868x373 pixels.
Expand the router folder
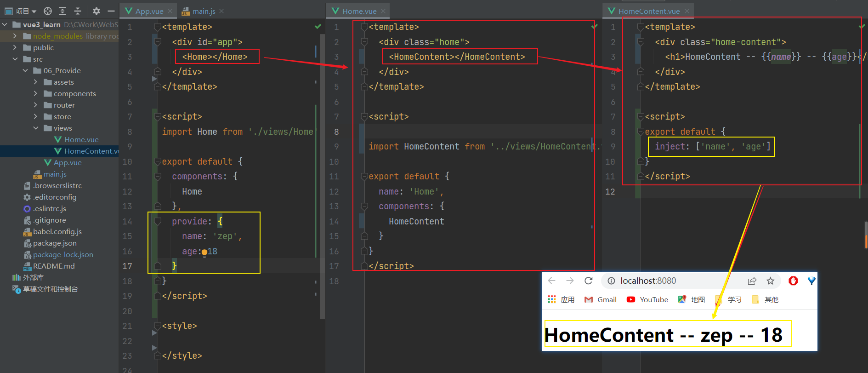click(35, 105)
